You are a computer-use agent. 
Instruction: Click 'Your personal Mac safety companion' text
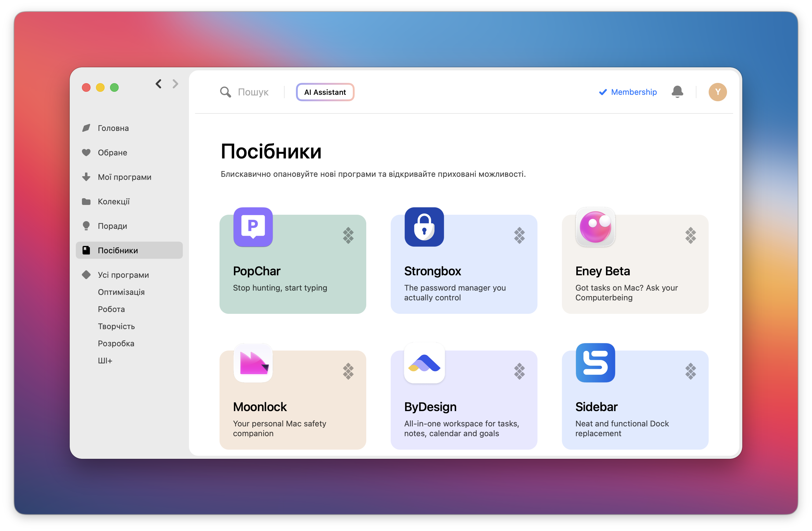(279, 428)
